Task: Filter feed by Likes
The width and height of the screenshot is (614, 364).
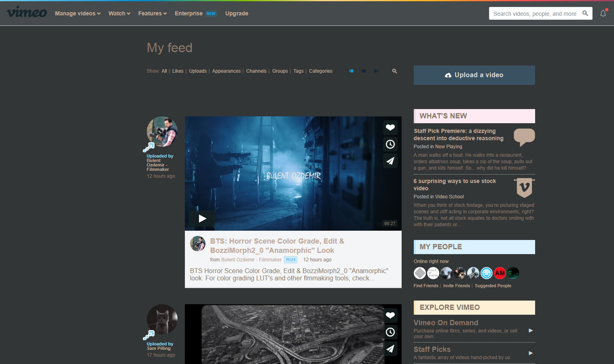Action: pos(178,71)
